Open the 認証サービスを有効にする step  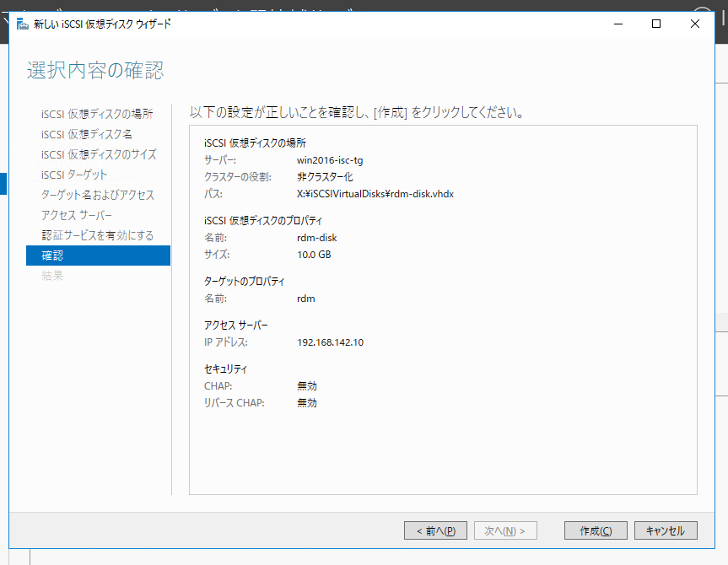click(98, 235)
